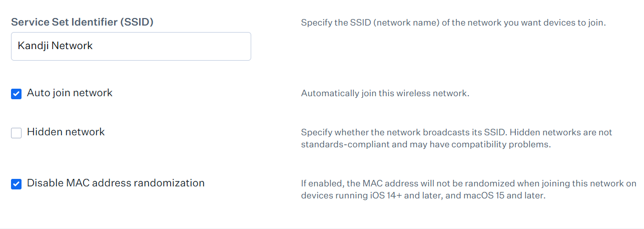The height and width of the screenshot is (229, 644).
Task: Click the Hidden network label text
Action: pos(66,132)
